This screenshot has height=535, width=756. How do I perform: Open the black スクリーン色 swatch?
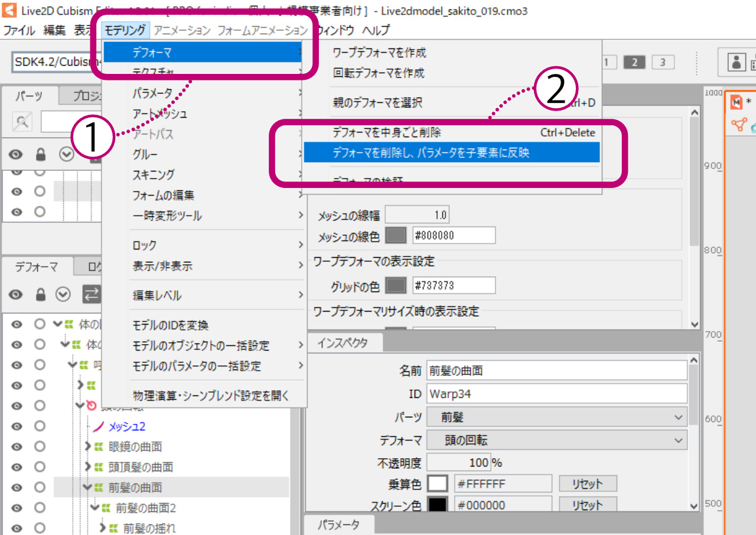tap(438, 505)
